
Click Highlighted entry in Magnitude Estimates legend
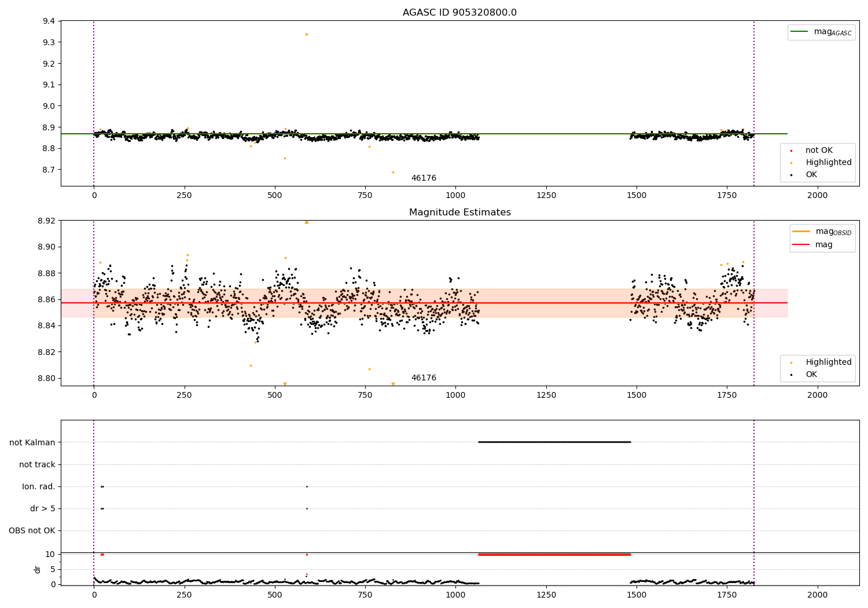tap(829, 362)
